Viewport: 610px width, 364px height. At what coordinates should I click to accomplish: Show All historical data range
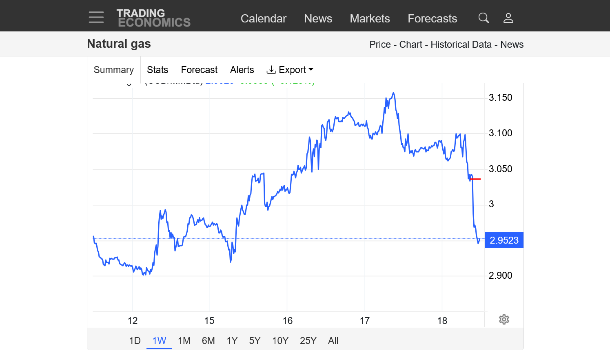333,341
